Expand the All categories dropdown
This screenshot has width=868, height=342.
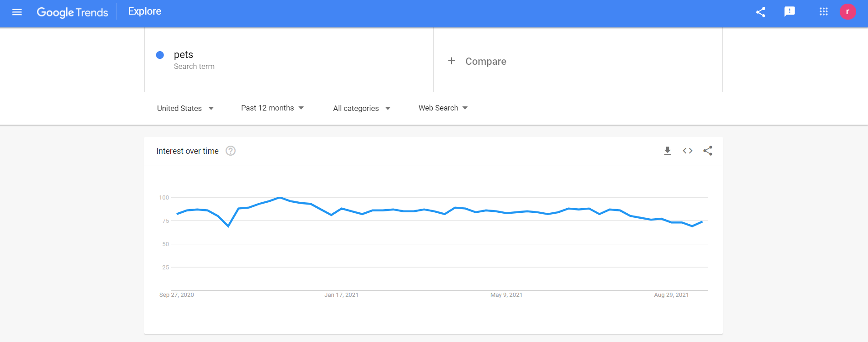coord(362,108)
